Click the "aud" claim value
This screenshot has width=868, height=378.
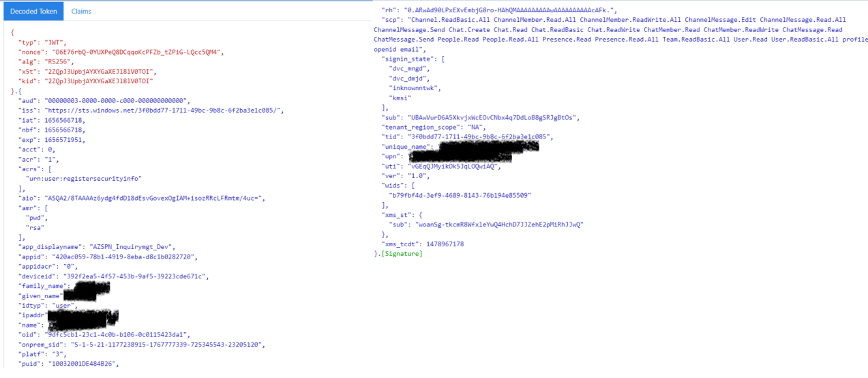tap(117, 100)
